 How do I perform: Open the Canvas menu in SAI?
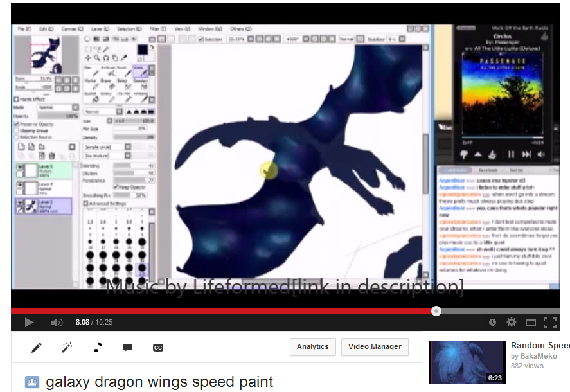pyautogui.click(x=72, y=29)
